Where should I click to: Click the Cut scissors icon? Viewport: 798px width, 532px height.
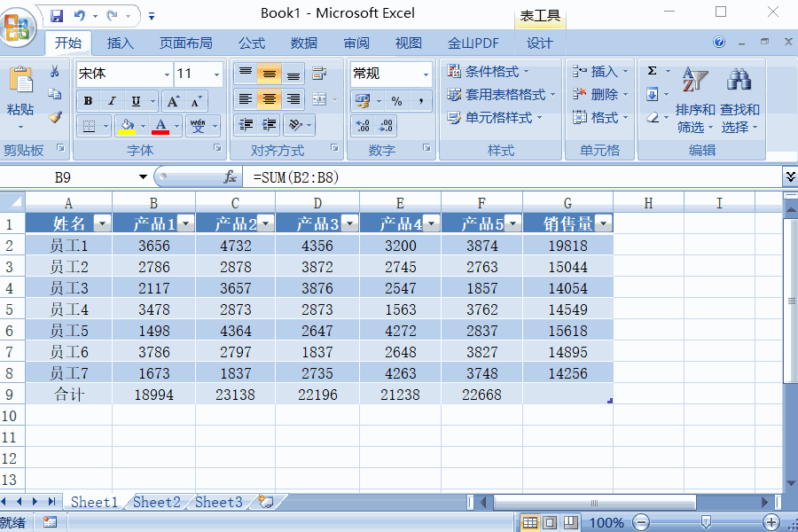(x=54, y=71)
